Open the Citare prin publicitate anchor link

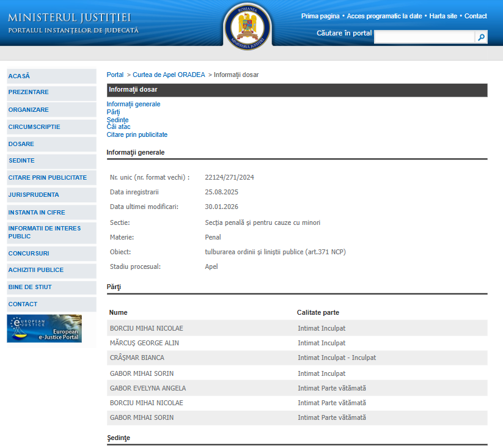tap(137, 134)
